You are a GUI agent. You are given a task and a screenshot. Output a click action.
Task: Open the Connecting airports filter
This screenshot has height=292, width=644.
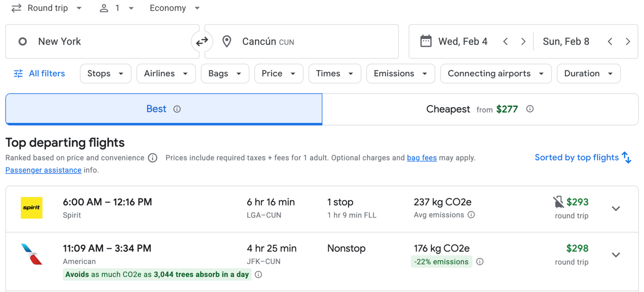tap(496, 74)
